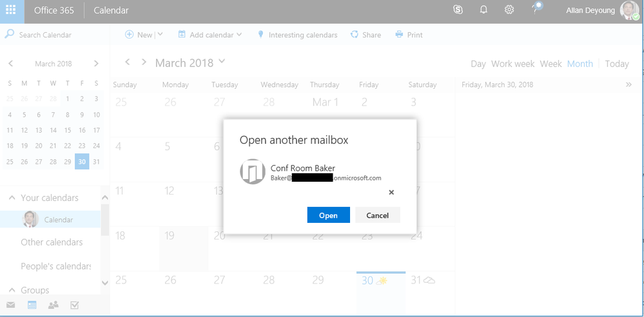
Task: Collapse the Groups section
Action: 11,291
